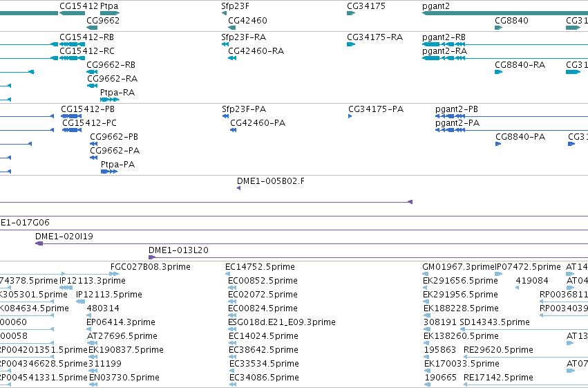Select EST label ESG018d.E21_E09.3prime

pyautogui.click(x=282, y=322)
